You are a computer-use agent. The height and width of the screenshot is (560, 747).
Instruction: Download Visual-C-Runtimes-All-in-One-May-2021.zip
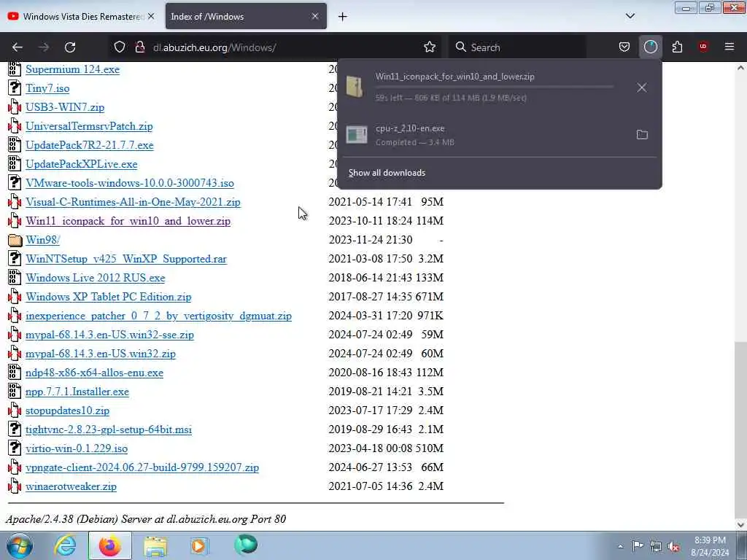(x=133, y=202)
